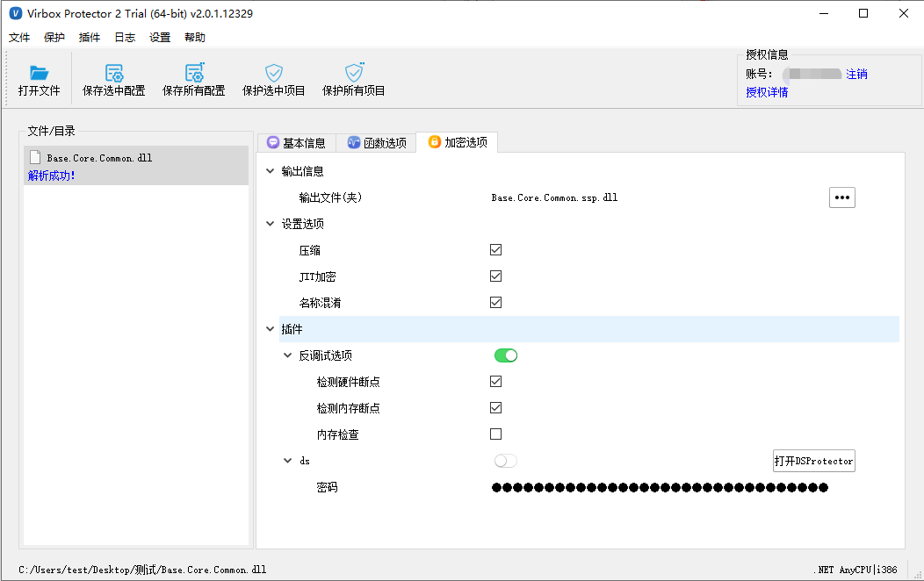Screen dimensions: 924x581
Task: Open the 日志 menu
Action: click(x=125, y=38)
